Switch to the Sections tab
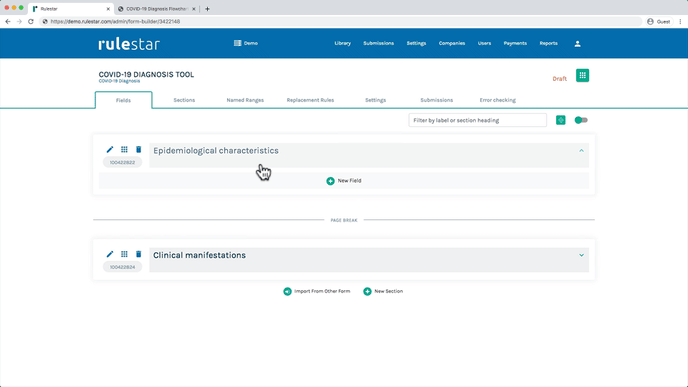 pos(184,100)
